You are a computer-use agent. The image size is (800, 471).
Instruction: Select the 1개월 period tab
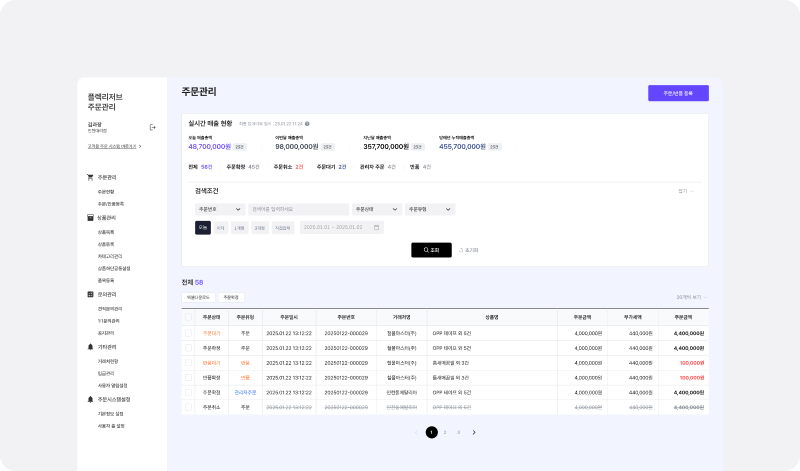[x=239, y=228]
